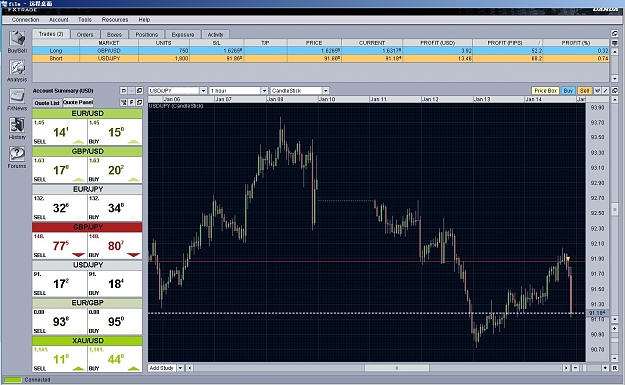This screenshot has width=625, height=385.
Task: Click the price axis vertical scroll thumb
Action: (615, 209)
